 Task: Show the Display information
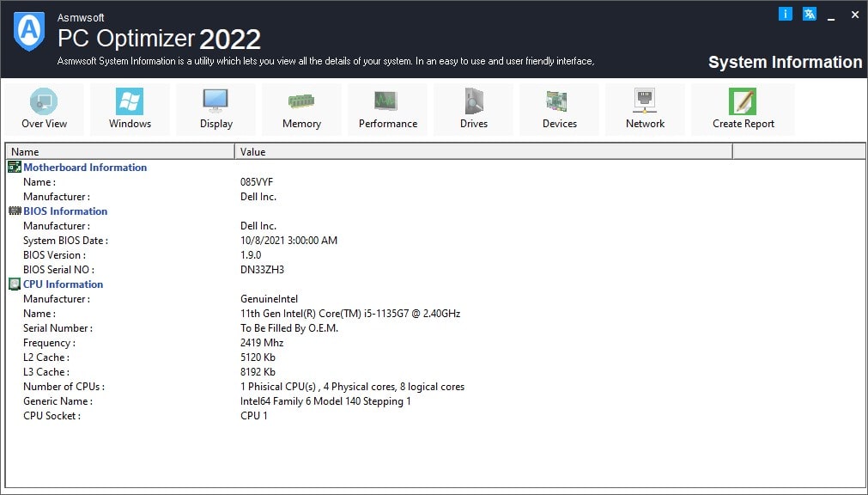[215, 109]
